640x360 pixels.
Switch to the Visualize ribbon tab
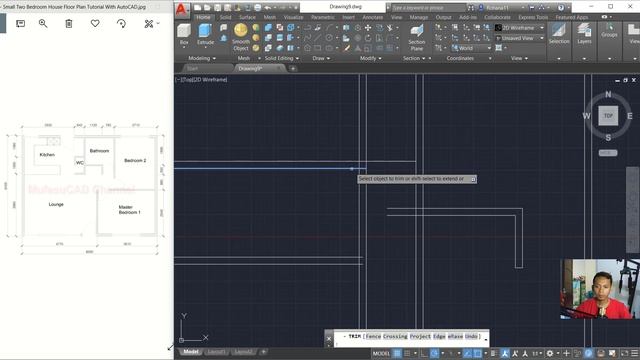coord(293,17)
